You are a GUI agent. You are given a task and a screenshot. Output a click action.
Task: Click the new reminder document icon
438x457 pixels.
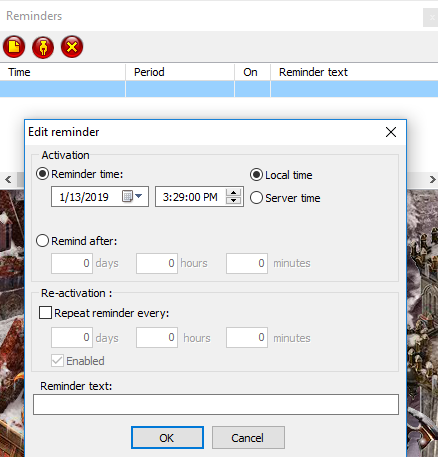(x=14, y=47)
